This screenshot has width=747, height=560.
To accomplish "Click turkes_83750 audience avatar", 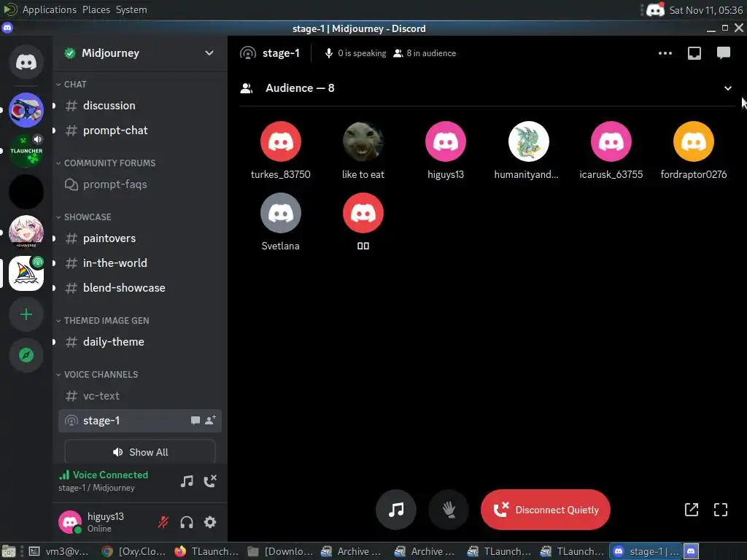I will tap(281, 141).
